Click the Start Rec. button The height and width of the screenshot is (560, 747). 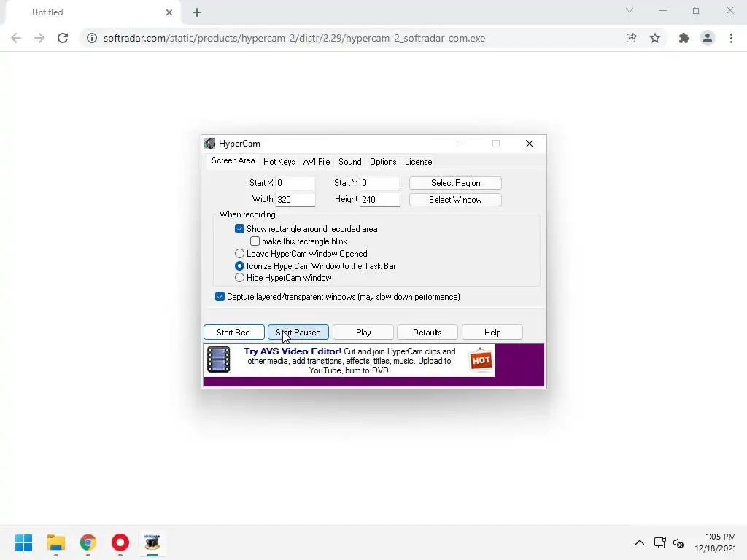point(234,332)
